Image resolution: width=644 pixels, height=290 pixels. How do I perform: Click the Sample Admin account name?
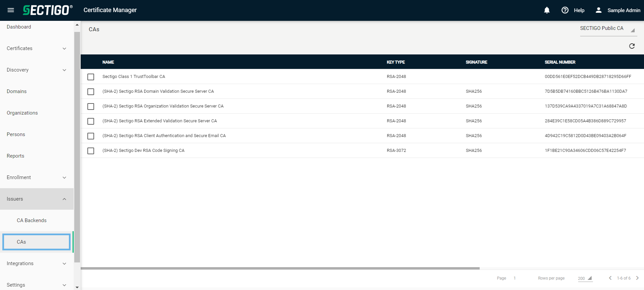[624, 10]
